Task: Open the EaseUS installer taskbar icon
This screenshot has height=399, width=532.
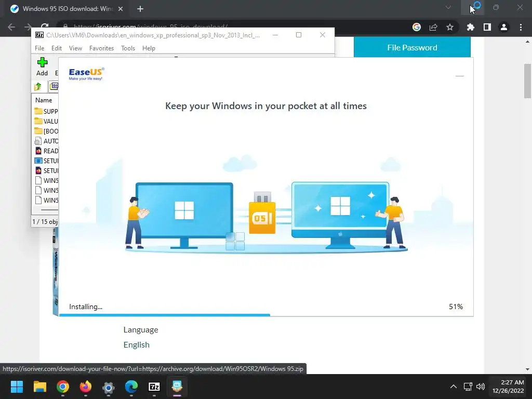Action: [x=177, y=387]
